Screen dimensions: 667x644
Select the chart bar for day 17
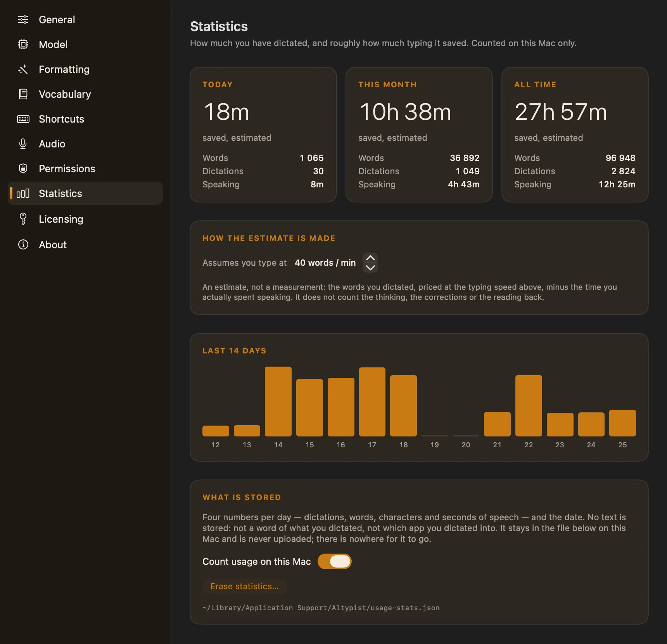pyautogui.click(x=372, y=402)
